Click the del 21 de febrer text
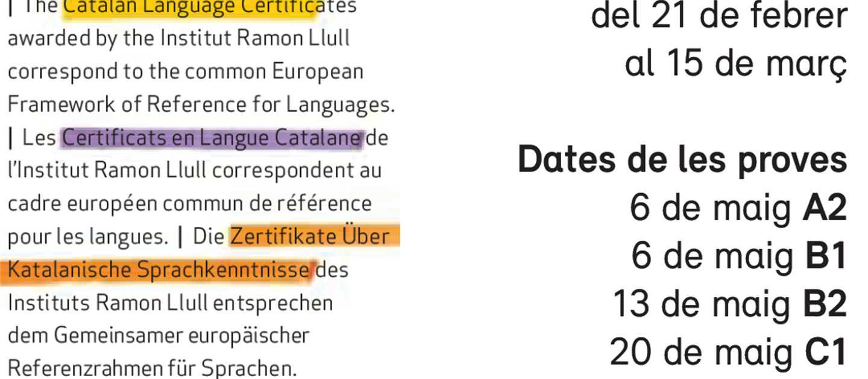868x379 pixels. pyautogui.click(x=719, y=16)
